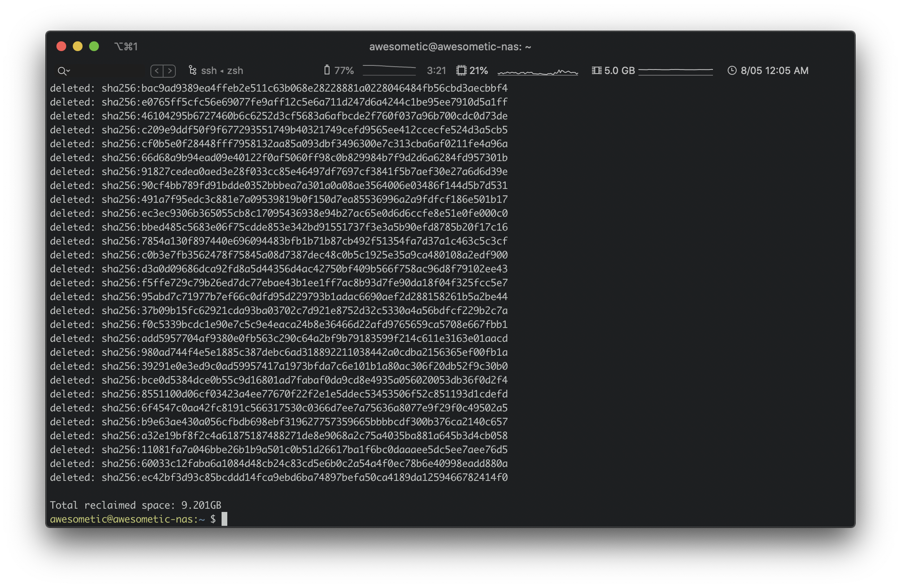
Task: Click the clock icon in status bar
Action: 732,70
